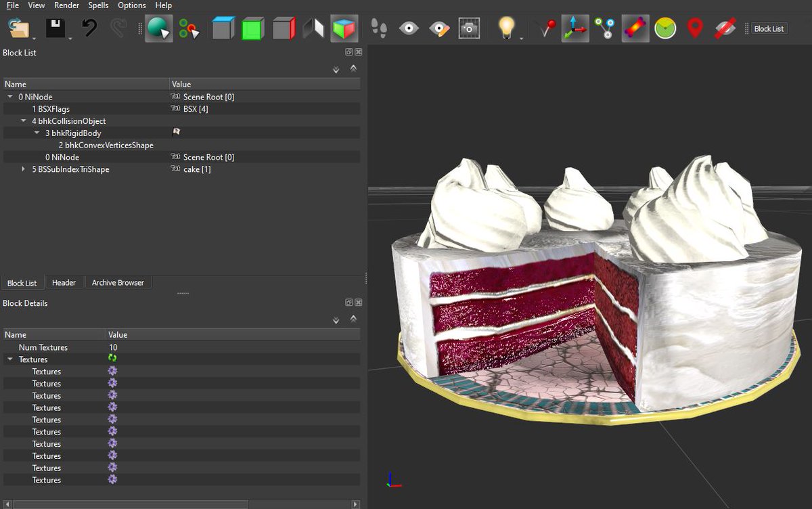812x509 pixels.
Task: Click the lighting bulb icon
Action: coord(505,28)
